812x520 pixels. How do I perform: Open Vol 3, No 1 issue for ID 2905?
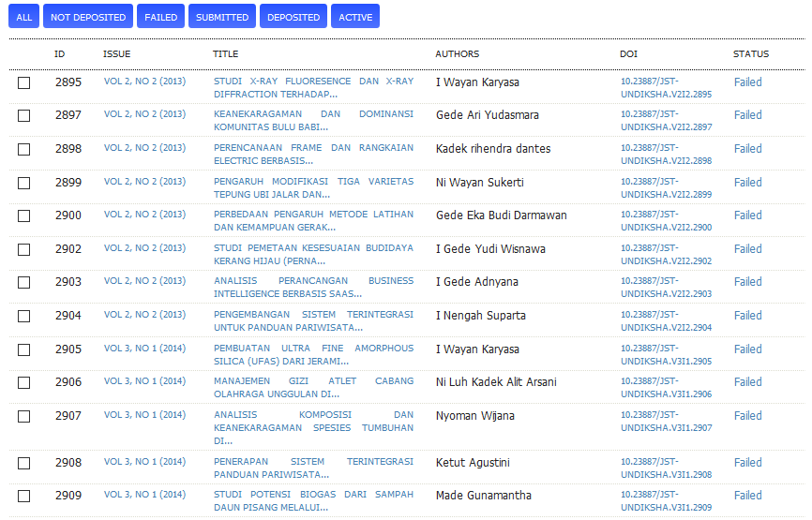point(144,349)
